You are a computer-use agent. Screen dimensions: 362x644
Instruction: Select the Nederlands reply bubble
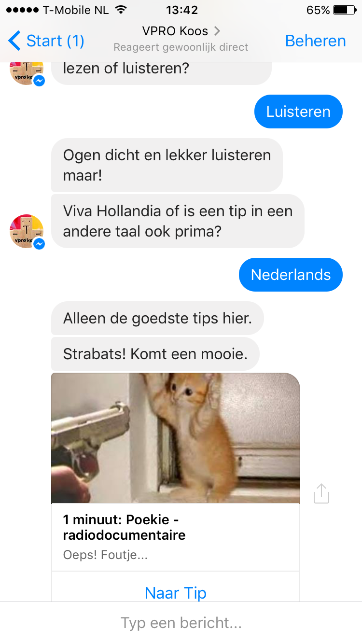click(x=291, y=275)
